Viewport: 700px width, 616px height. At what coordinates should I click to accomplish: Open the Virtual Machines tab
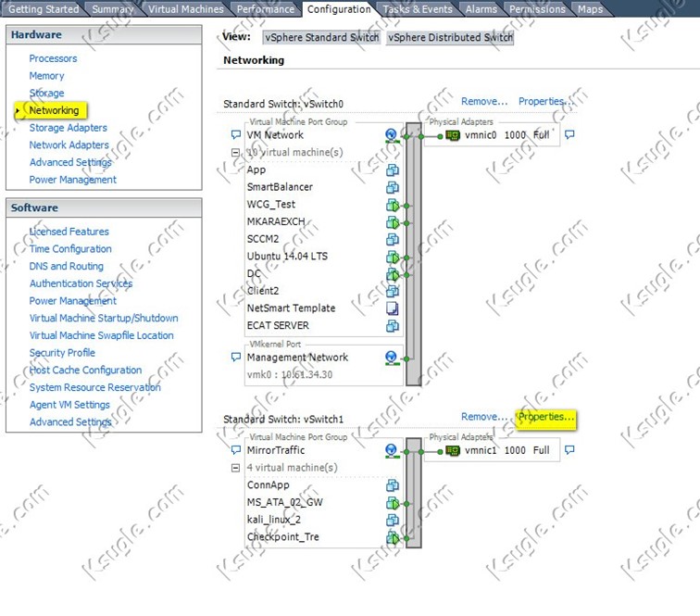(186, 9)
